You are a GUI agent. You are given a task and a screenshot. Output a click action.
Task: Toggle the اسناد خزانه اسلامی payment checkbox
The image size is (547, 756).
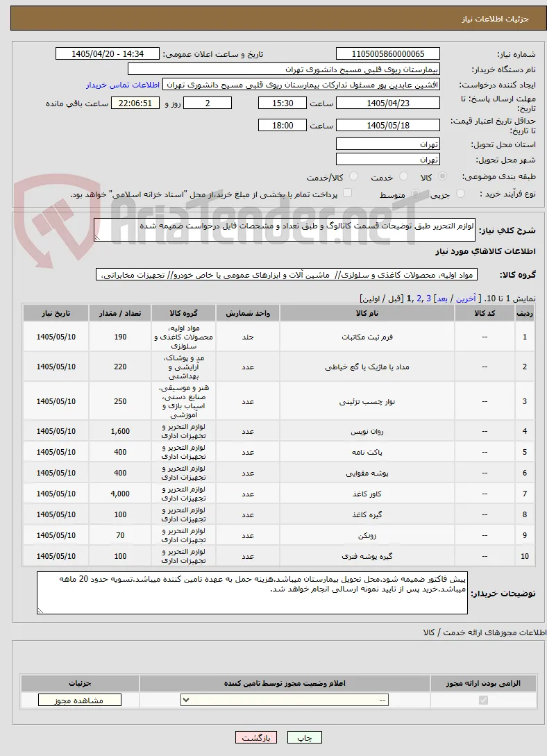click(x=347, y=194)
